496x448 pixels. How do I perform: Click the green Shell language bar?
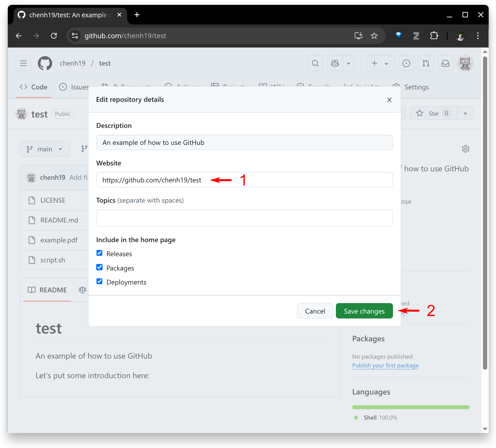411,407
